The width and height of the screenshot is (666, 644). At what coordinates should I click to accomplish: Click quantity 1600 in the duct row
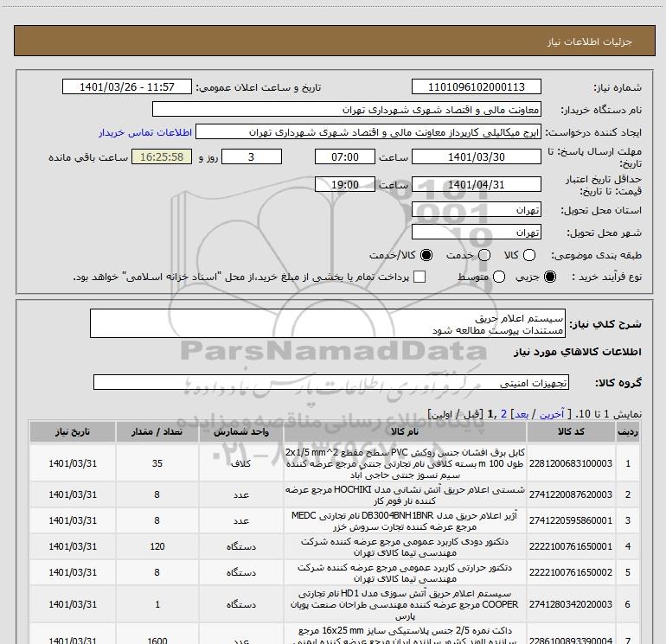[x=157, y=640]
